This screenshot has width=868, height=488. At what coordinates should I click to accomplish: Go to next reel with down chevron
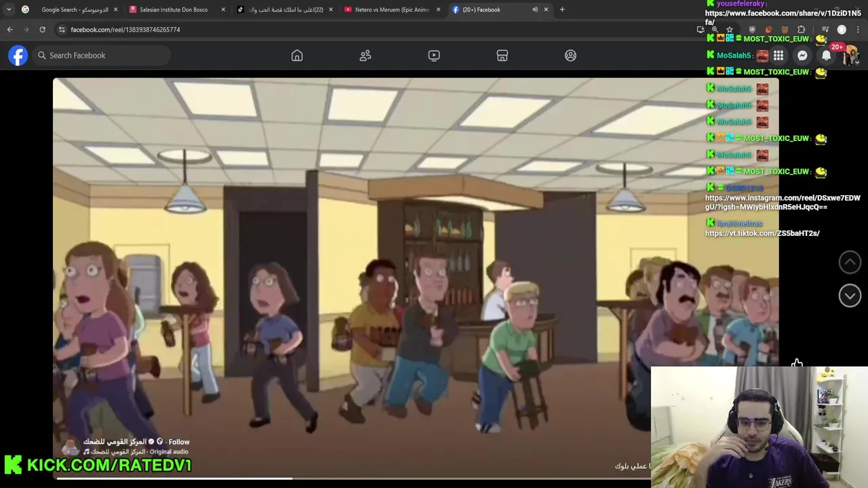850,295
